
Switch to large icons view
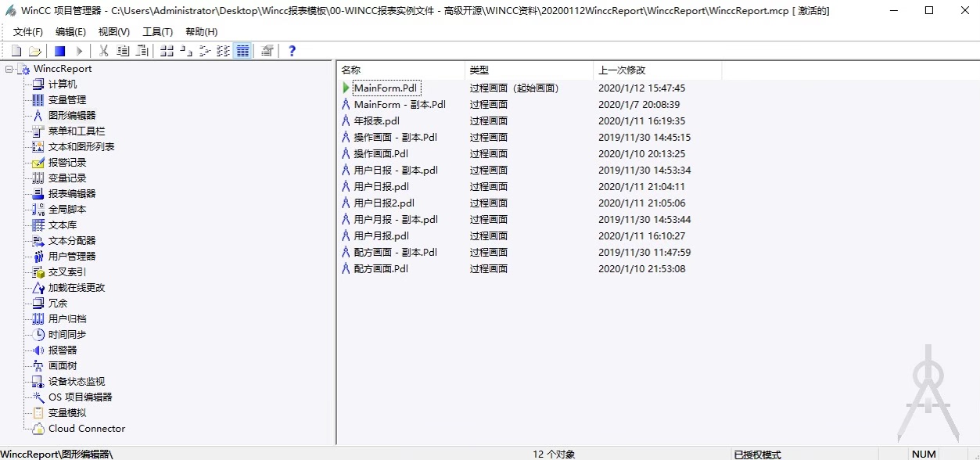coord(167,51)
